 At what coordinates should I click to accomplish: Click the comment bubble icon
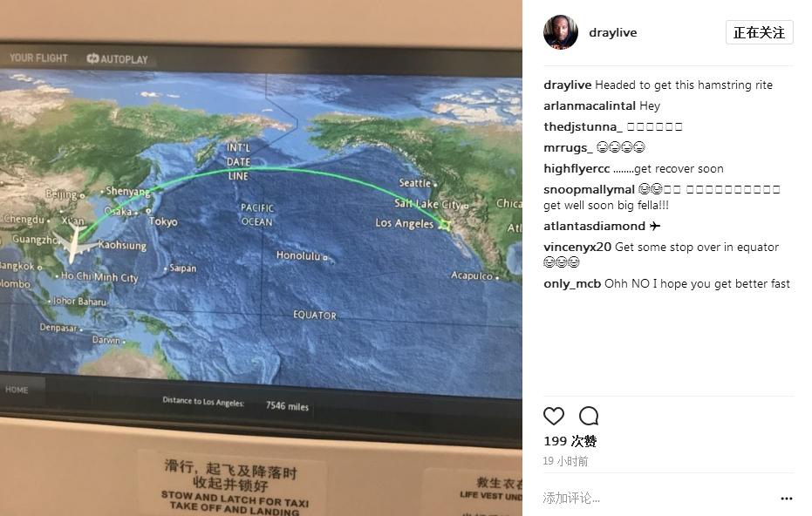point(589,416)
